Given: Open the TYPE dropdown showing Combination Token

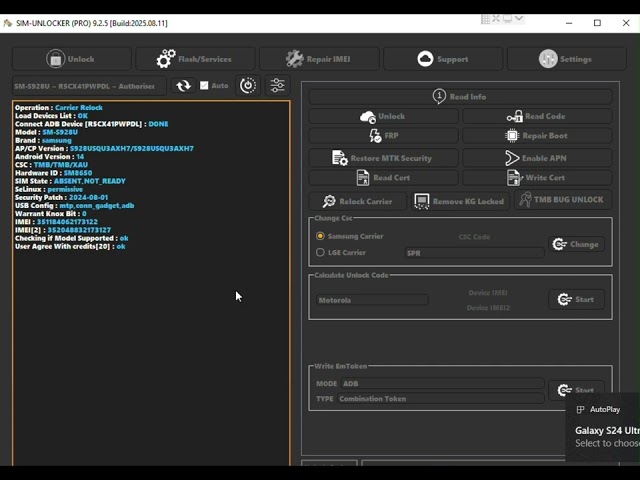Looking at the screenshot, I should click(x=440, y=399).
